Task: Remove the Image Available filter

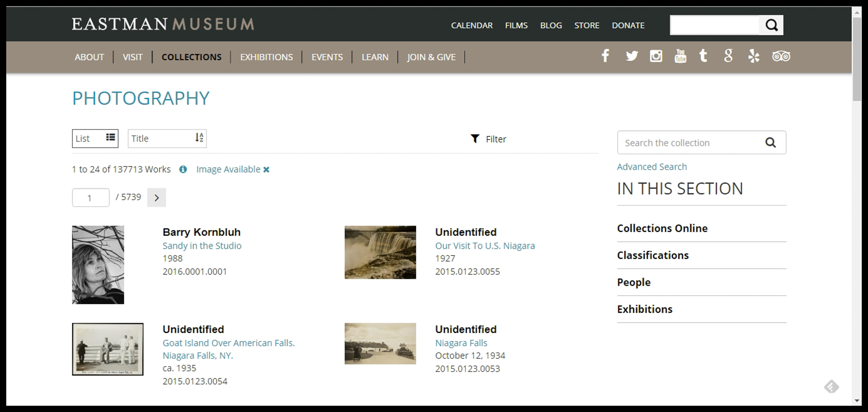Action: (x=266, y=170)
